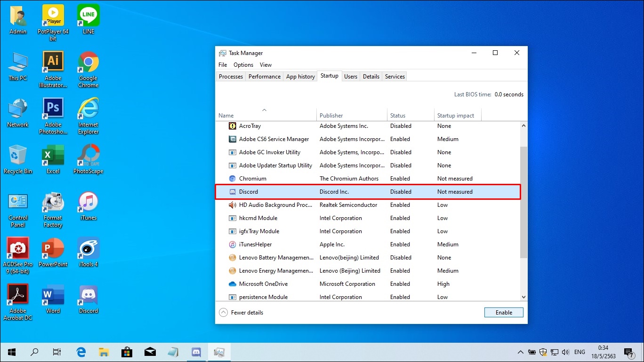644x362 pixels.
Task: Launch PhotoScape from the desktop
Action: tap(89, 159)
